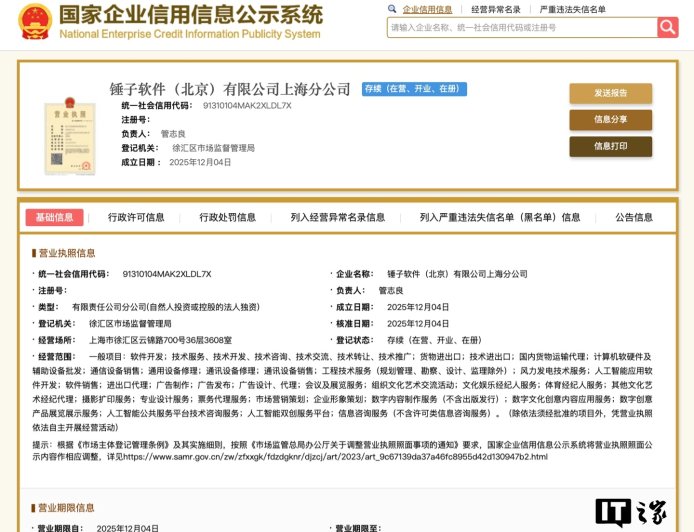The height and width of the screenshot is (532, 694).
Task: Click the 企业名称 value in license section
Action: pos(457,274)
